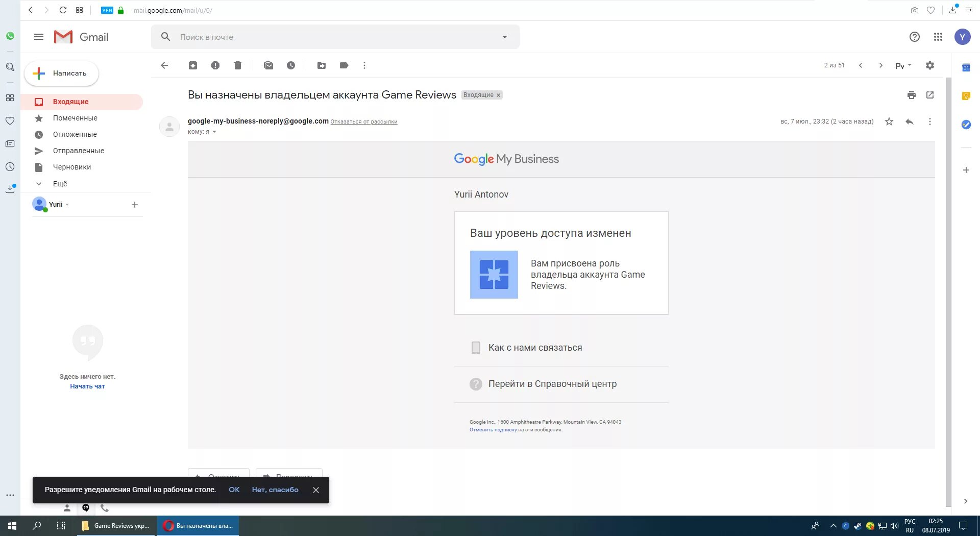Star this message

tap(889, 121)
